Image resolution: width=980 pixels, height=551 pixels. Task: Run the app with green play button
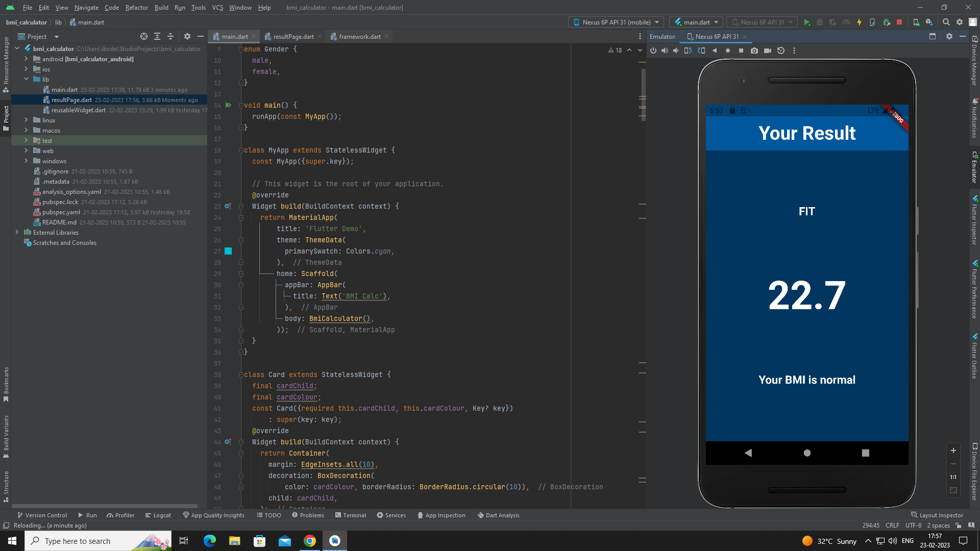point(807,22)
